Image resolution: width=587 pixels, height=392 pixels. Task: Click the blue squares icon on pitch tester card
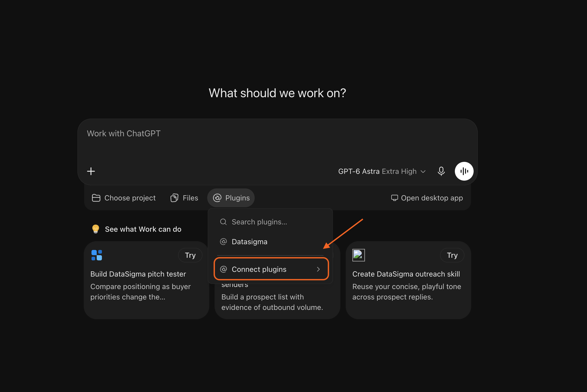[97, 255]
